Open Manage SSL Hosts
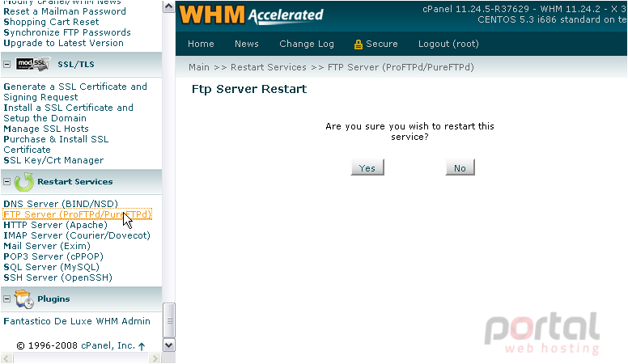Image resolution: width=628 pixels, height=364 pixels. click(46, 129)
